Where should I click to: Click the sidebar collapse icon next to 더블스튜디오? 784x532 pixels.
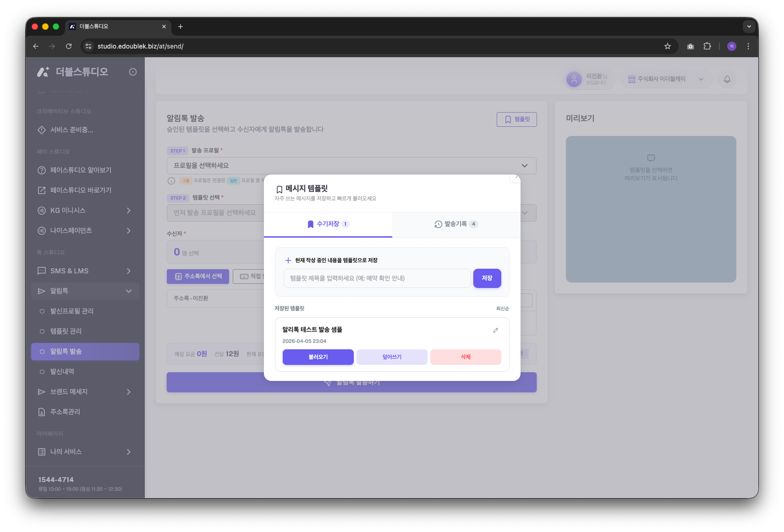point(133,72)
